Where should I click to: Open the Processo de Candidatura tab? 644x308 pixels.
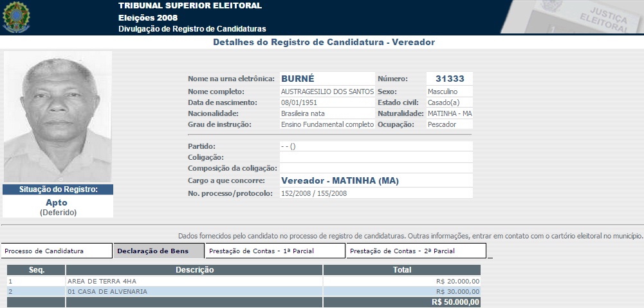point(57,251)
